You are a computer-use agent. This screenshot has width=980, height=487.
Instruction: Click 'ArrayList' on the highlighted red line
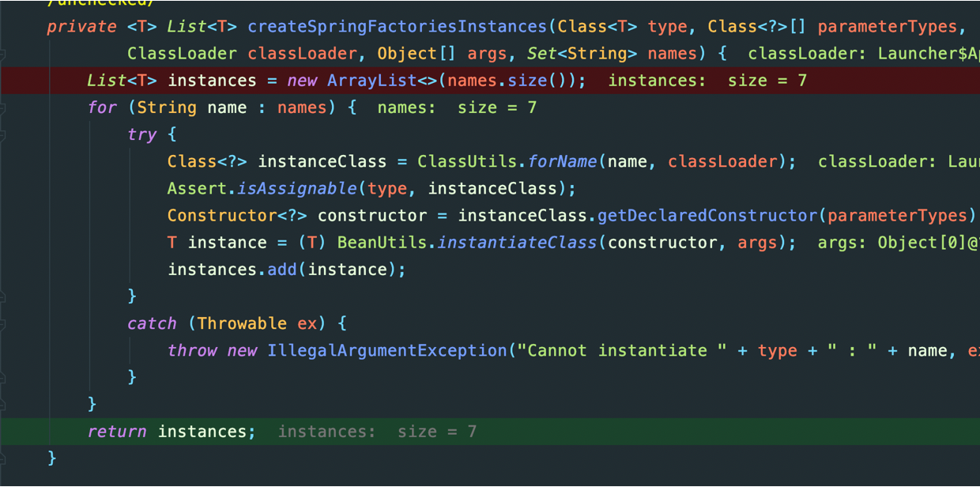(371, 81)
